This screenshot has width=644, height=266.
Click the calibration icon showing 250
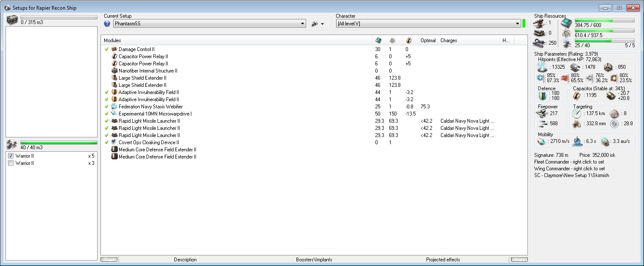coord(539,42)
